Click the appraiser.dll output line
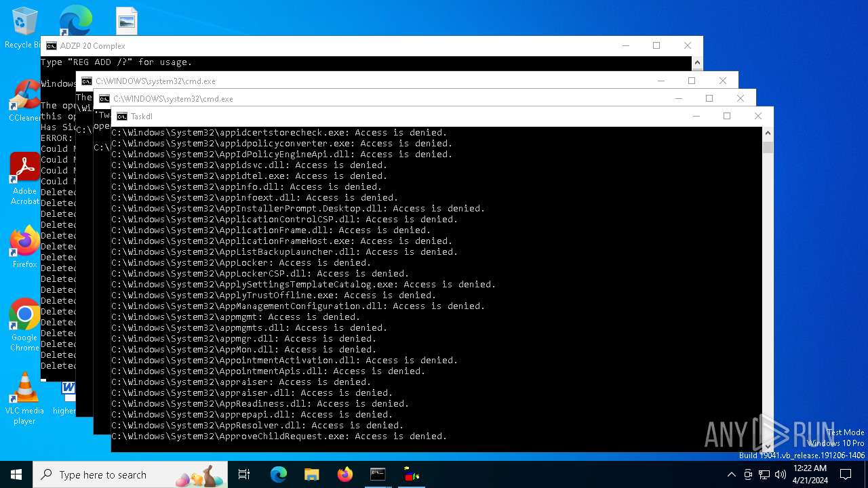 pos(252,392)
